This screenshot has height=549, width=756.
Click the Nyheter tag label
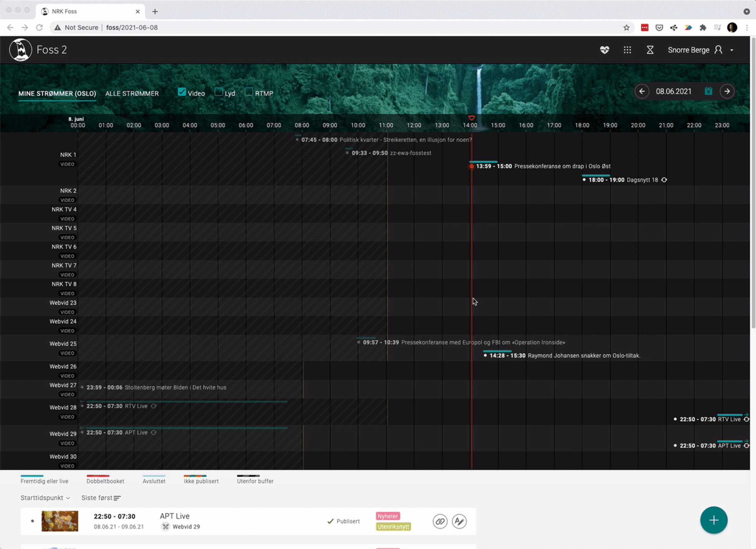click(x=388, y=516)
